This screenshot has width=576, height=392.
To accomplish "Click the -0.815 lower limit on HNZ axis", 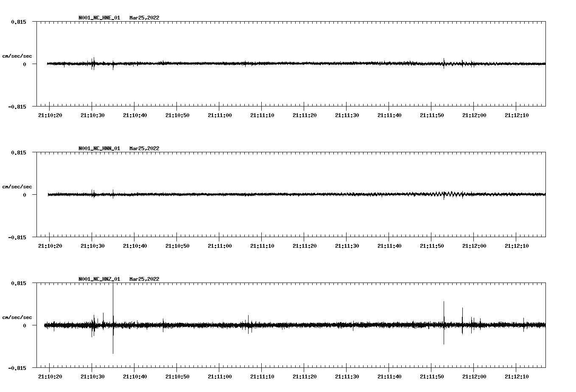I will [x=17, y=368].
